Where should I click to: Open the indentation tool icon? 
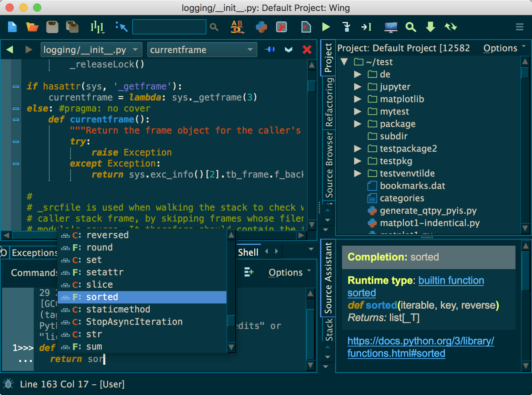point(97,27)
